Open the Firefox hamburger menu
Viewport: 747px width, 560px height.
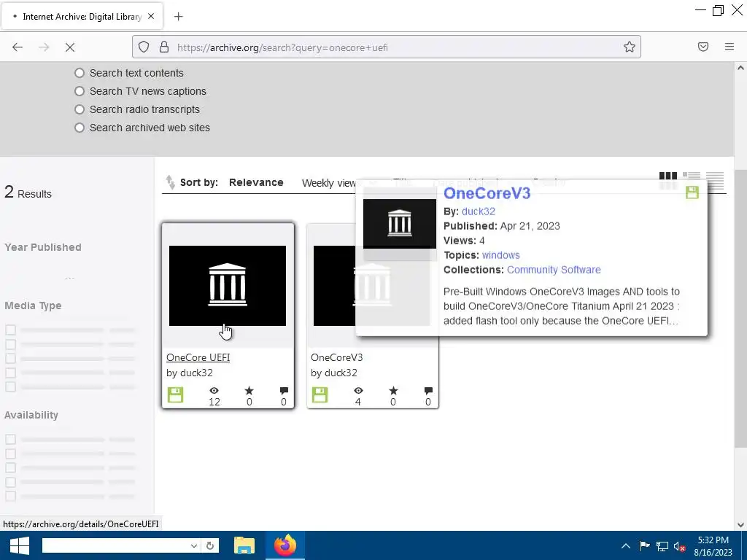729,47
